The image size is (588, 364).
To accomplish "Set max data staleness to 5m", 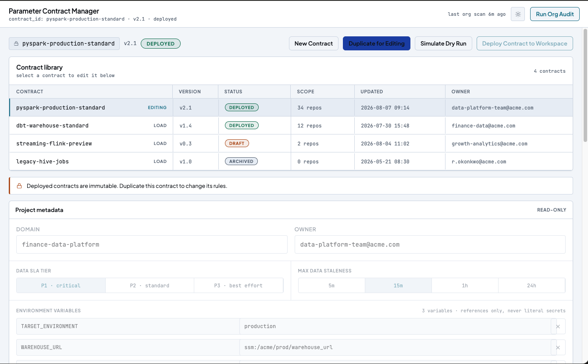I will click(x=331, y=286).
